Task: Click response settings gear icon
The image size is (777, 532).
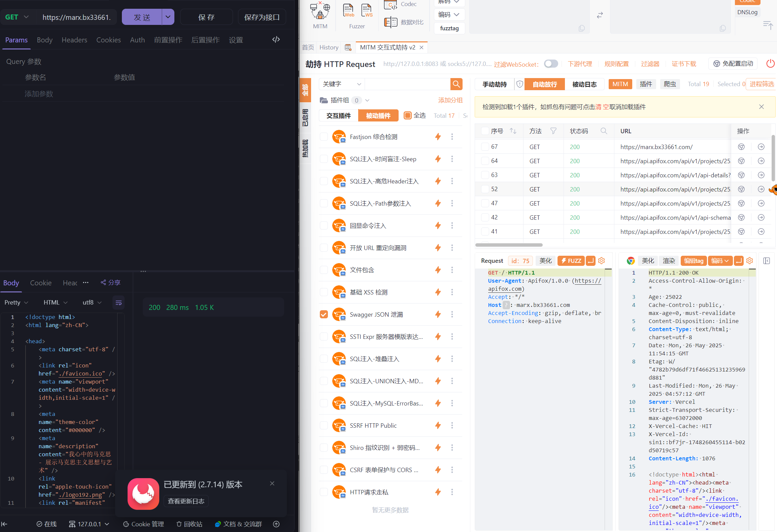Action: point(749,260)
